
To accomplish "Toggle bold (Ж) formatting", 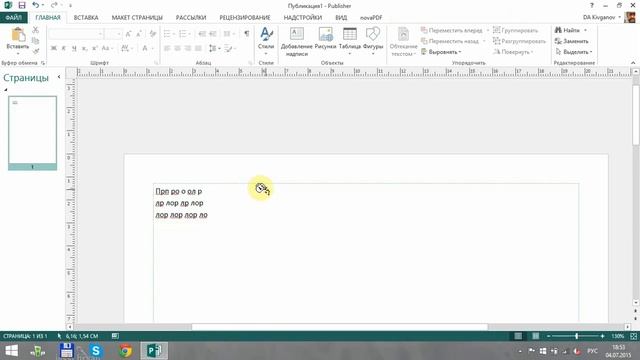I will pos(53,48).
